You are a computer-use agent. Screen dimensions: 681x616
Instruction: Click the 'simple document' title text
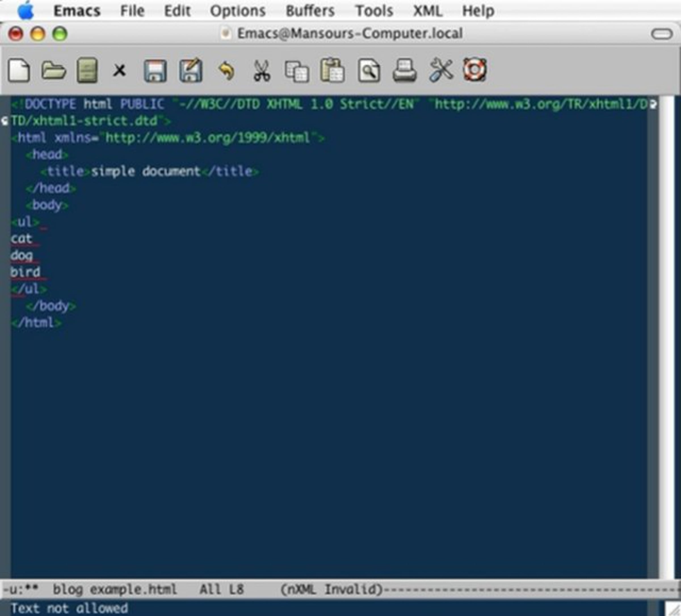pyautogui.click(x=146, y=172)
